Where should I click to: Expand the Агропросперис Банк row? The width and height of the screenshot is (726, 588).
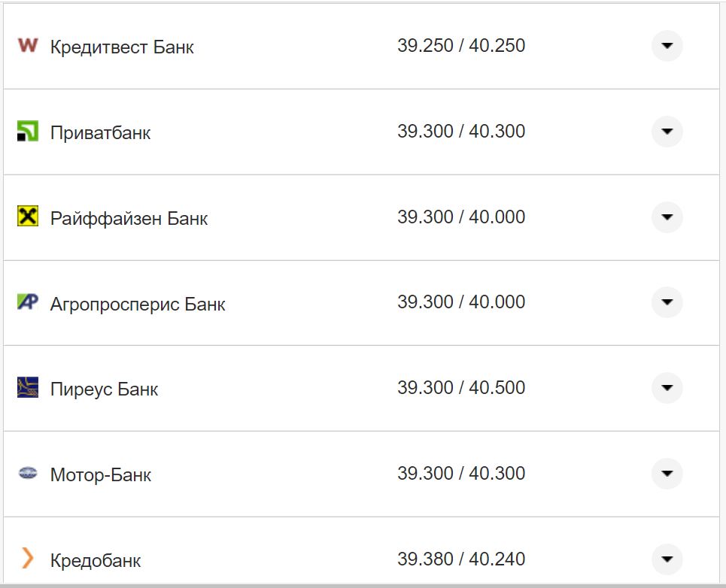click(x=667, y=302)
